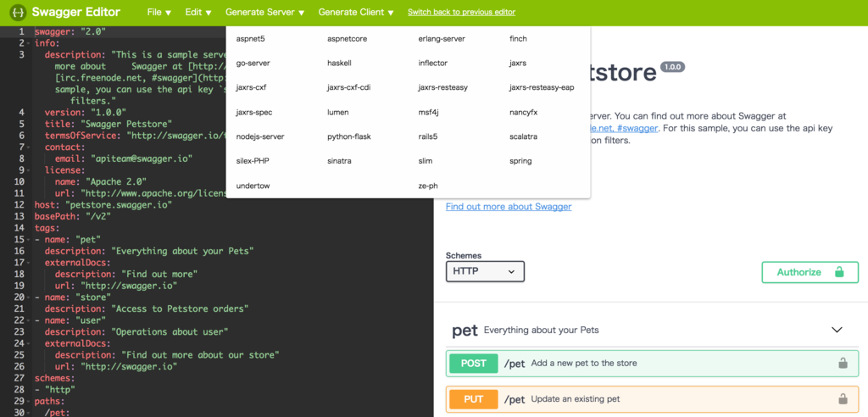Image resolution: width=868 pixels, height=417 pixels.
Task: Click the lock icon on PUT /pet
Action: pyautogui.click(x=843, y=398)
